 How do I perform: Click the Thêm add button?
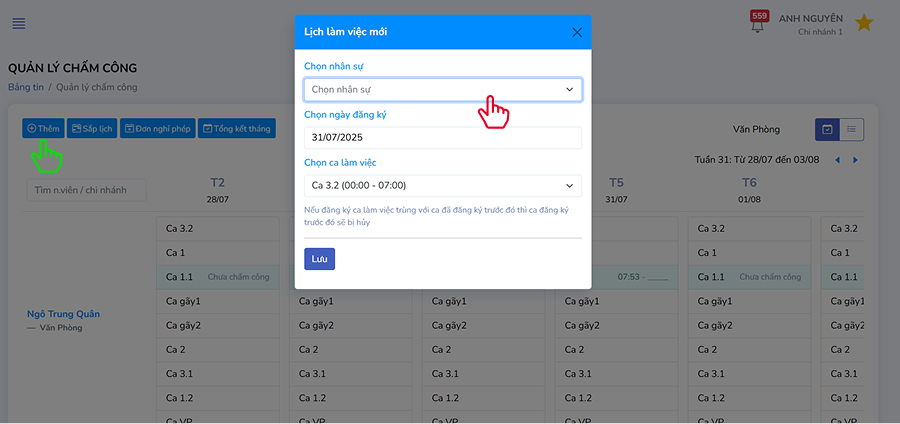[43, 129]
